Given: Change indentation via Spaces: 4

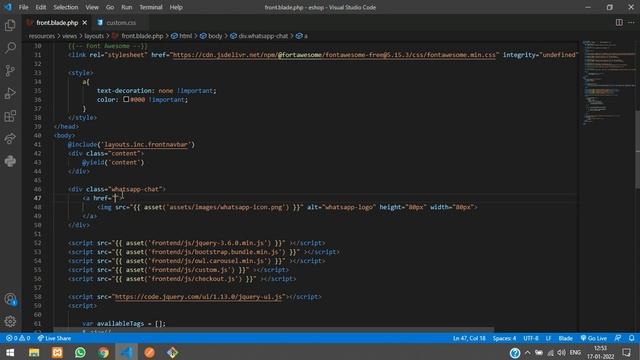Looking at the screenshot, I should tap(504, 338).
